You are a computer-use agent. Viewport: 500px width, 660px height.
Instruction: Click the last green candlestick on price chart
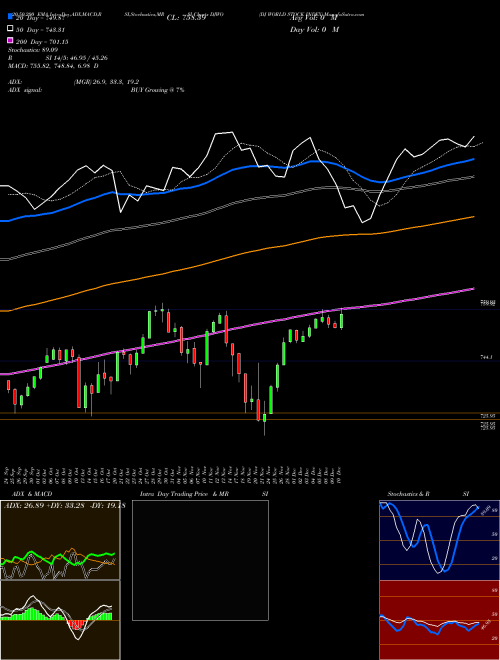341,320
